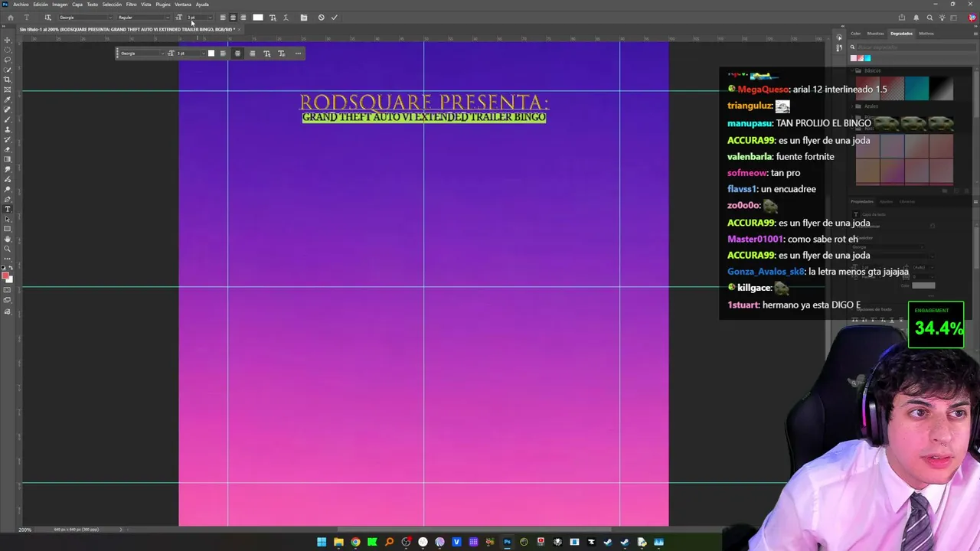The height and width of the screenshot is (551, 980).
Task: Commit text edit with the checkmark
Action: tap(335, 18)
